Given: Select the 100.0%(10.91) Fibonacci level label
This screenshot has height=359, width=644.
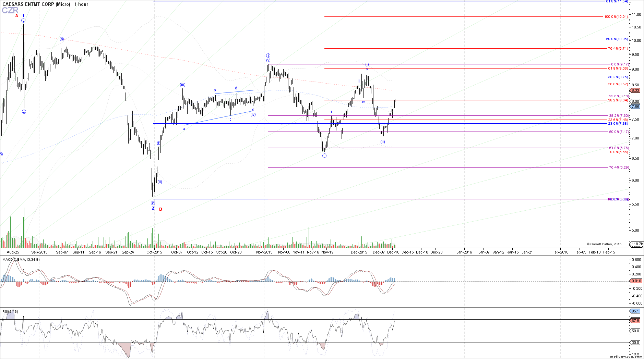Looking at the screenshot, I should point(616,16).
